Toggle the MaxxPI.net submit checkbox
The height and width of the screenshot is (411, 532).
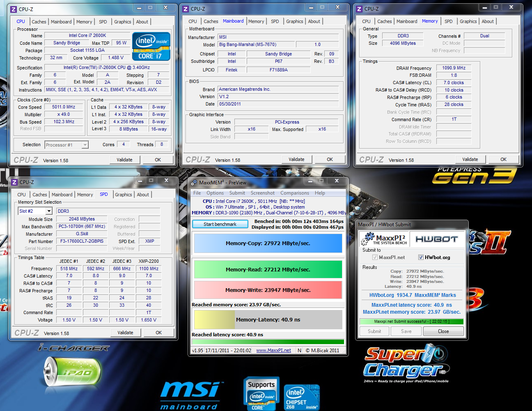pos(375,257)
